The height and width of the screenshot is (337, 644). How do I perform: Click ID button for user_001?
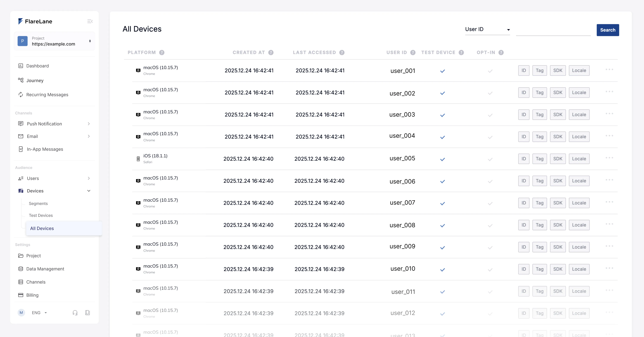pos(524,70)
